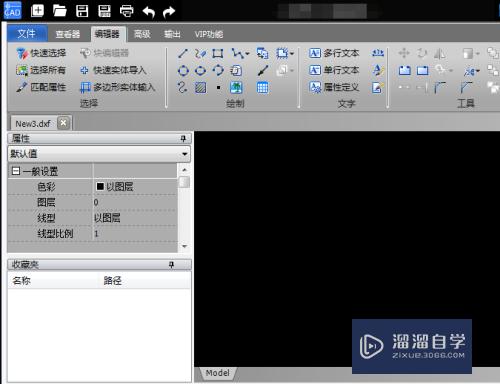Switch to the 高级 ribbon tab

point(142,34)
